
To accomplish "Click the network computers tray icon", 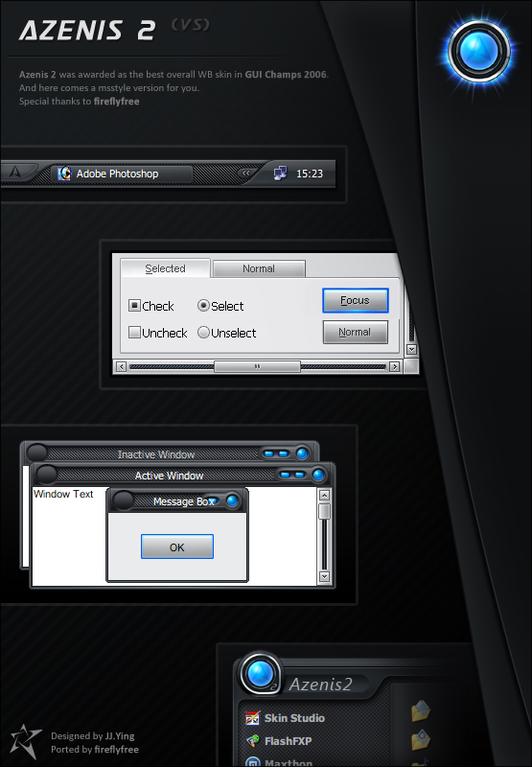I will [280, 174].
